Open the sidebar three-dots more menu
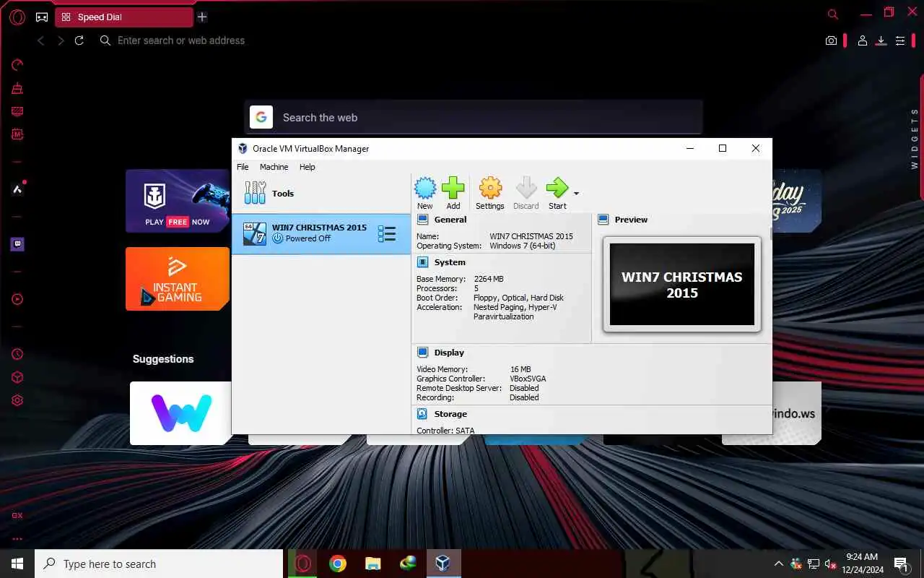 [x=17, y=538]
